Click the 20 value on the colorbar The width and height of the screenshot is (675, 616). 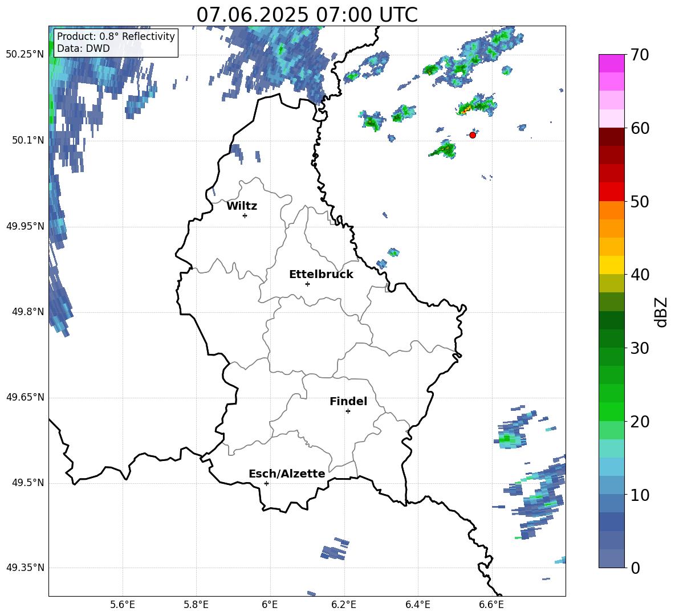pyautogui.click(x=640, y=422)
